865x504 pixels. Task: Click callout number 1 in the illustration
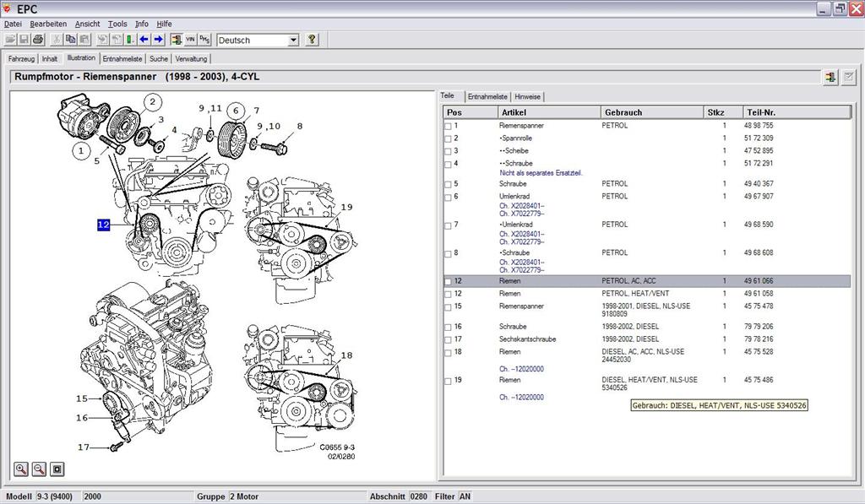click(82, 150)
